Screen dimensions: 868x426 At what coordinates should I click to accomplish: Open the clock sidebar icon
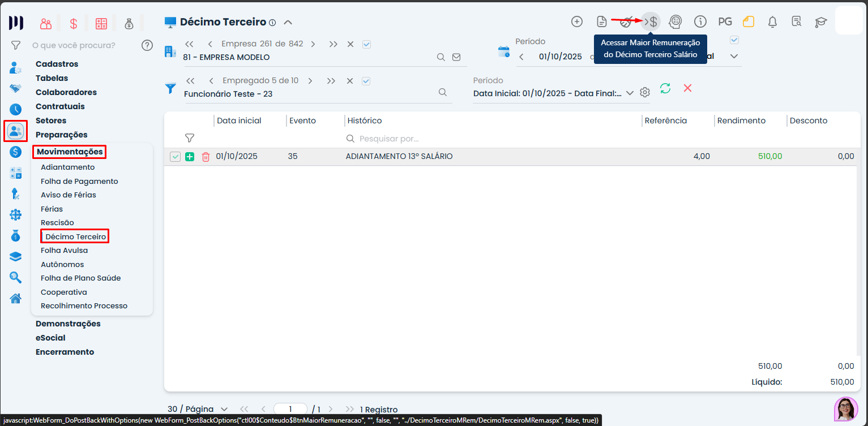point(16,109)
